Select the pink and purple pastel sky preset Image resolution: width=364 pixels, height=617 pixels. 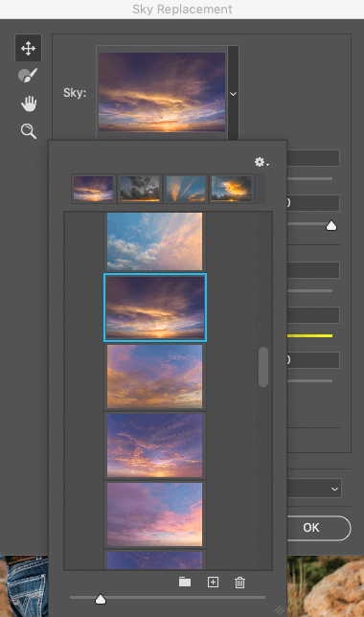click(154, 514)
